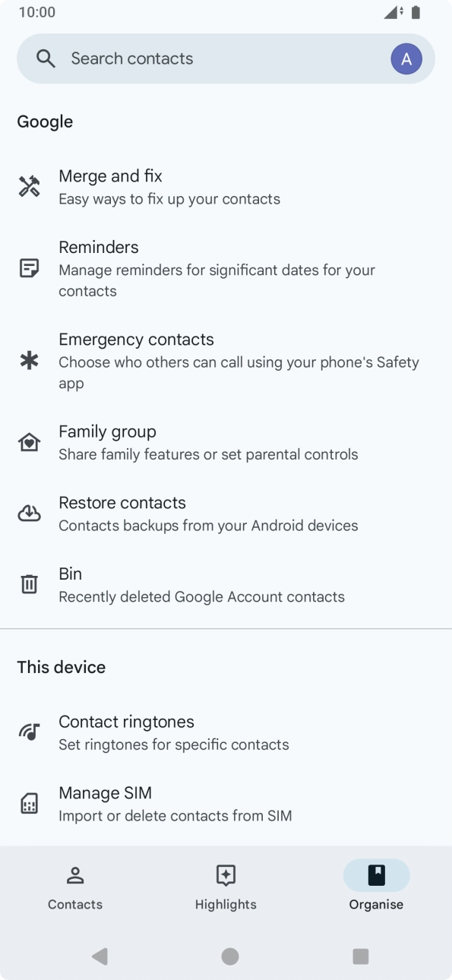Open Emergency contacts settings
Image resolution: width=452 pixels, height=980 pixels.
tap(226, 361)
